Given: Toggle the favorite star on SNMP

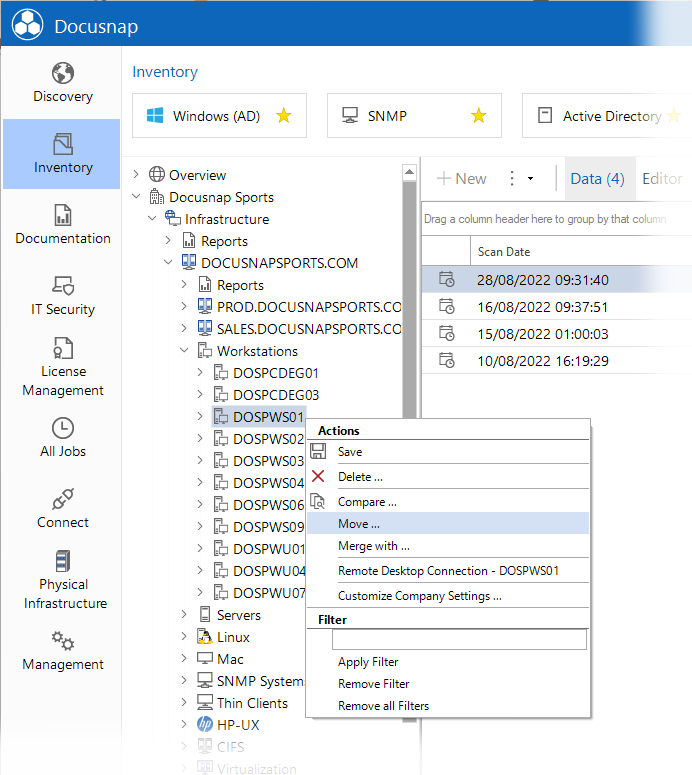Looking at the screenshot, I should [x=478, y=116].
